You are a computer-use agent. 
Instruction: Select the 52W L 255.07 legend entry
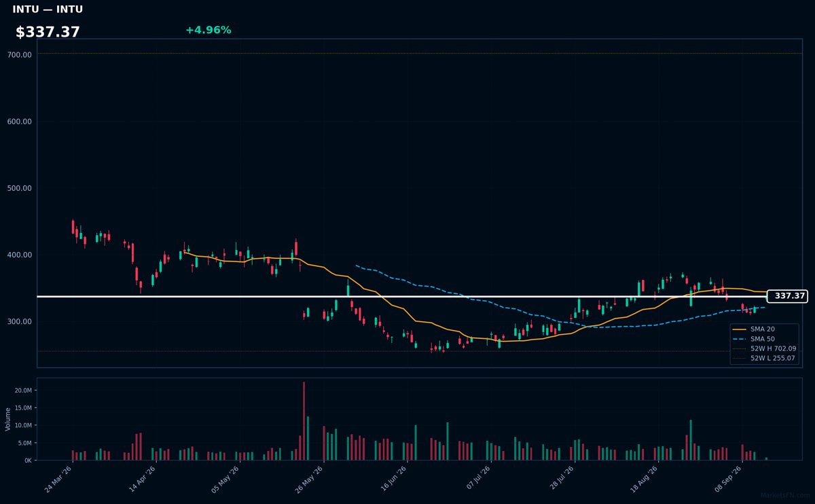click(764, 358)
